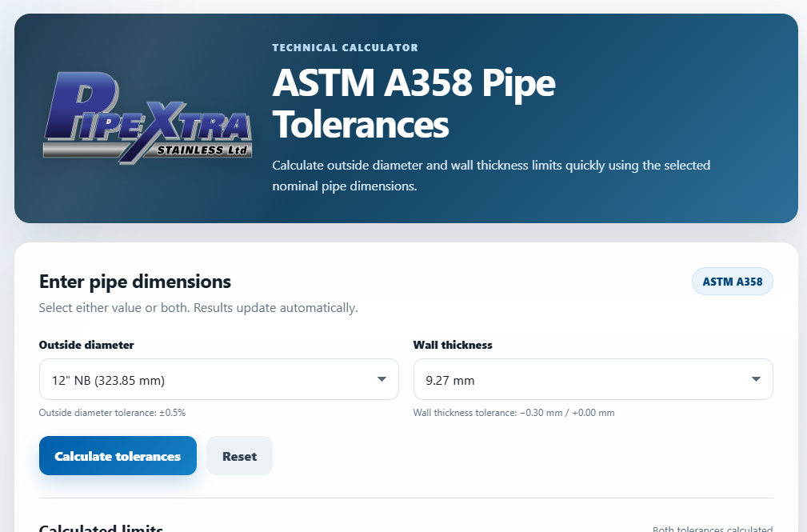This screenshot has width=807, height=532.
Task: Click the Wall thickness tolerance −0.30 mm note
Action: tap(513, 413)
